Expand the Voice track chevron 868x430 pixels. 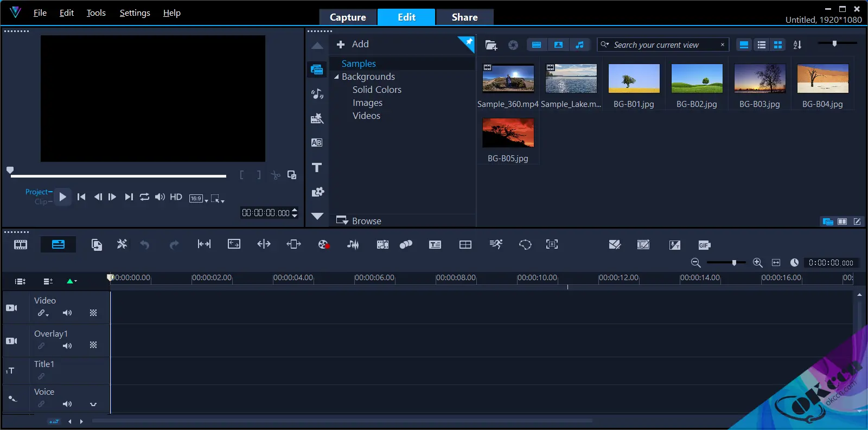coord(93,404)
